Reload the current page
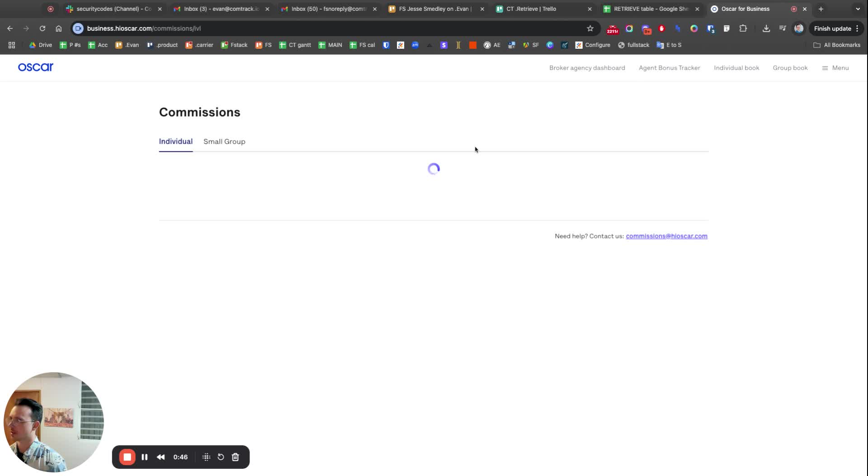 click(x=42, y=28)
